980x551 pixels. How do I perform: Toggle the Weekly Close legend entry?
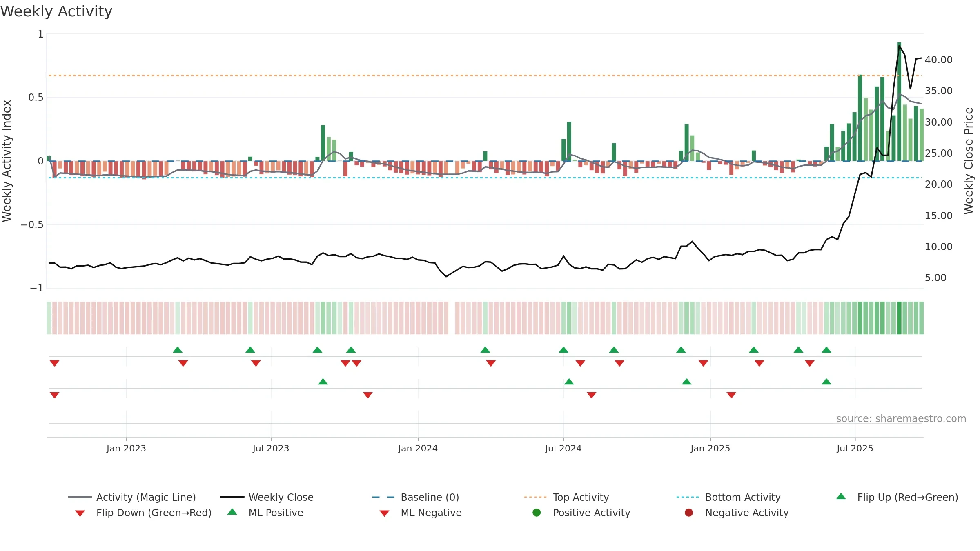coord(267,497)
